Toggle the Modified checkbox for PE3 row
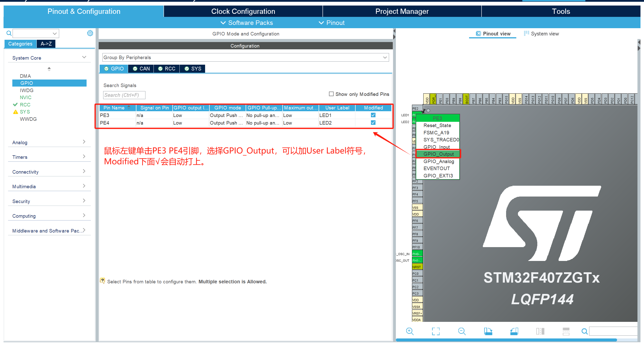644x346 pixels. pos(373,115)
